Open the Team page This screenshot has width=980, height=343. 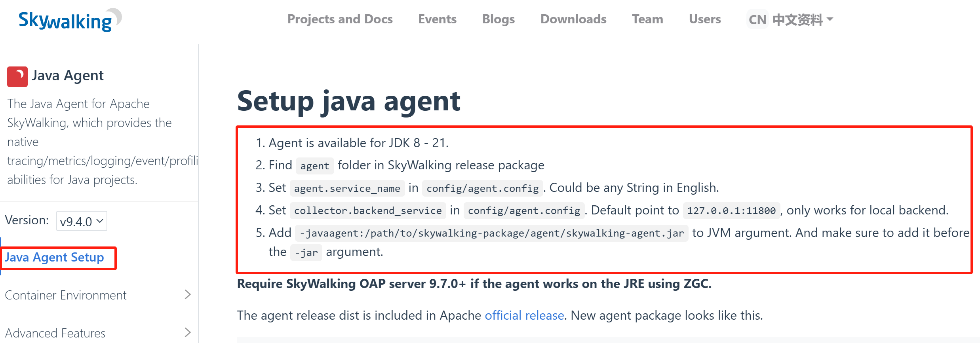[x=647, y=19]
